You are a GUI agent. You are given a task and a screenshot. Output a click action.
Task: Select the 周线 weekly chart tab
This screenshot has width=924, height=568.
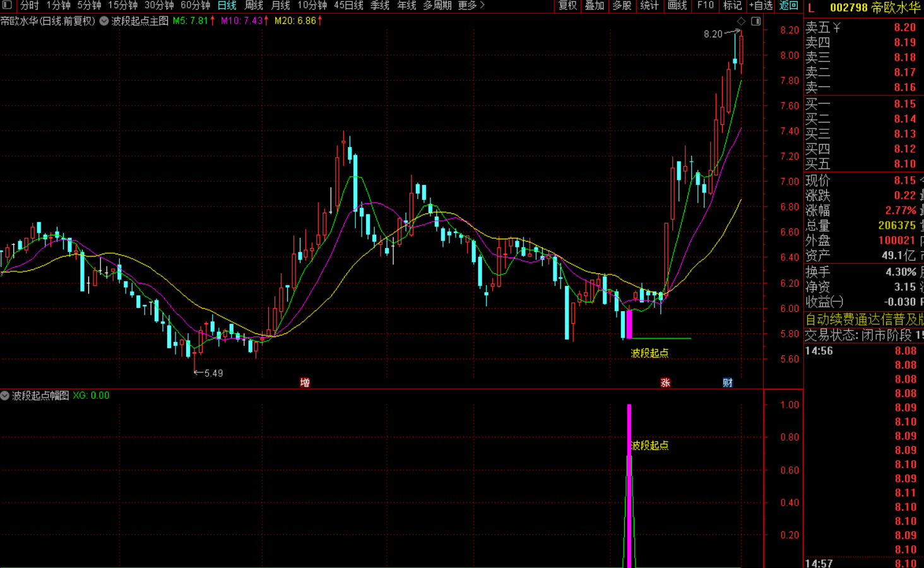(254, 6)
